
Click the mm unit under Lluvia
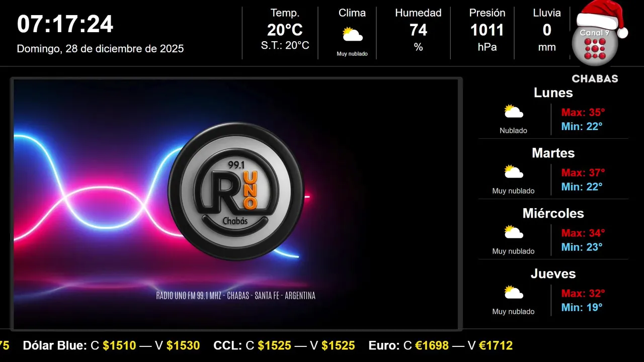click(547, 47)
